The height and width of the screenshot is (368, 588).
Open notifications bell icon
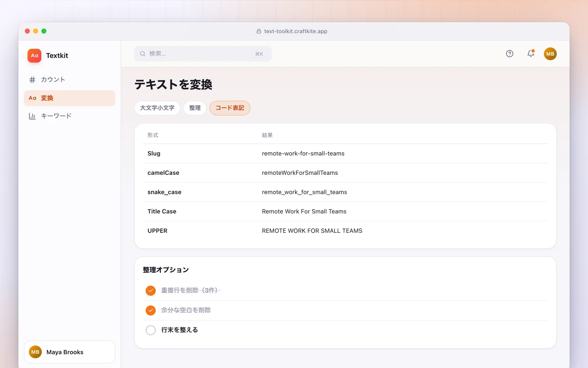tap(531, 54)
